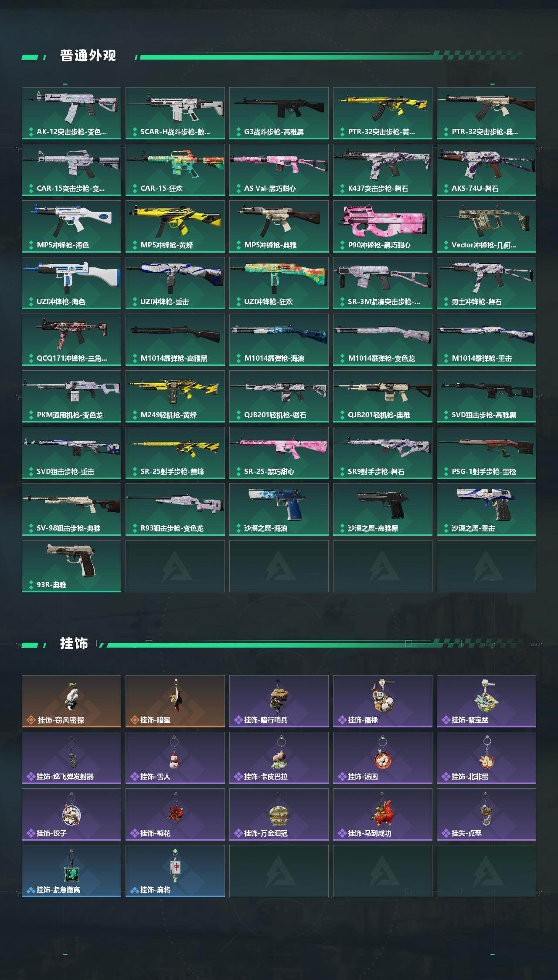Select the AK-12 assault rifle skin card
This screenshot has width=558, height=980.
[x=71, y=113]
